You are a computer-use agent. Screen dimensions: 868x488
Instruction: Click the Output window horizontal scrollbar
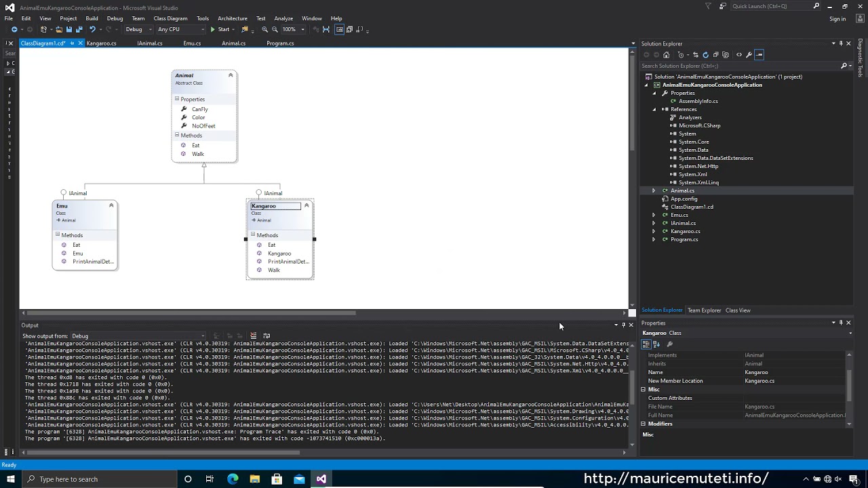[x=323, y=452]
